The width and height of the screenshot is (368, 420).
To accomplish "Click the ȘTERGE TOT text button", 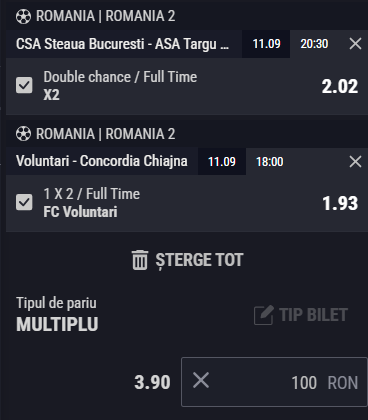I will click(x=199, y=260).
